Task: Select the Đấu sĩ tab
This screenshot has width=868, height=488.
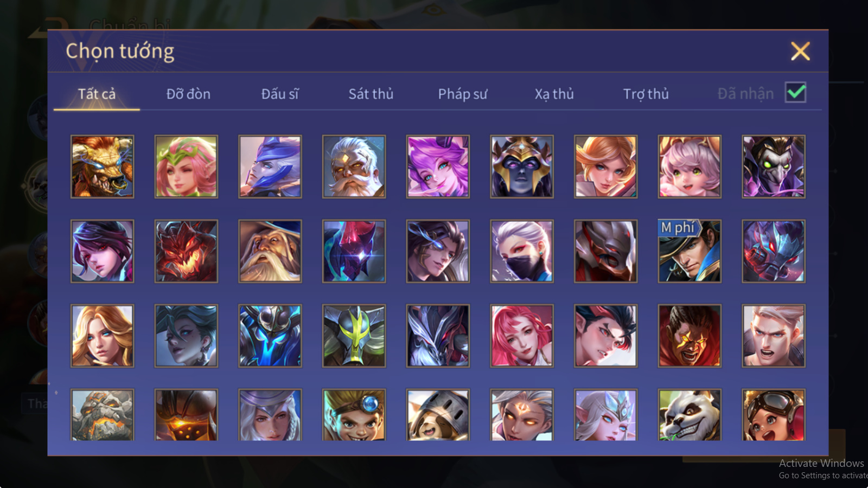Action: click(280, 94)
